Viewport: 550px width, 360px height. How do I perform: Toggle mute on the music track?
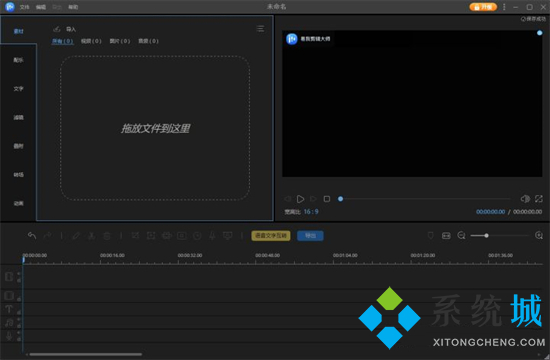coord(19,320)
